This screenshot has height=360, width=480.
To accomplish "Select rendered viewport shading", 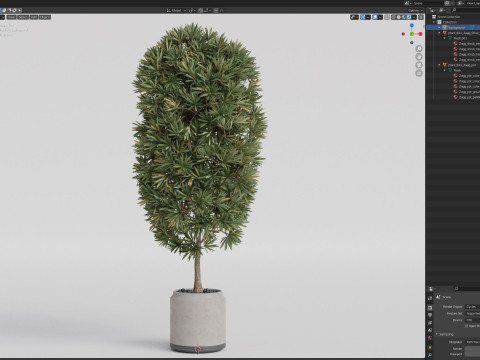I will coord(409,17).
